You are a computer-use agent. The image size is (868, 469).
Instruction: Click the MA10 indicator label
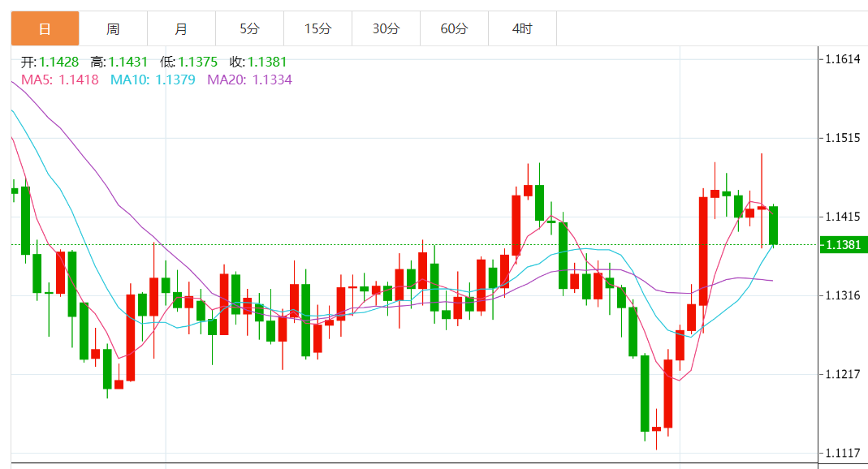(153, 80)
